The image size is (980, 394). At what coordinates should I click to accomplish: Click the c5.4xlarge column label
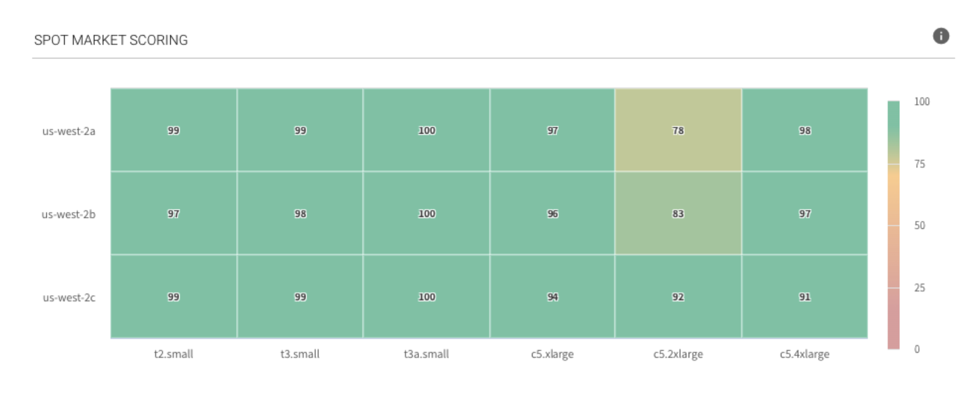coord(804,354)
